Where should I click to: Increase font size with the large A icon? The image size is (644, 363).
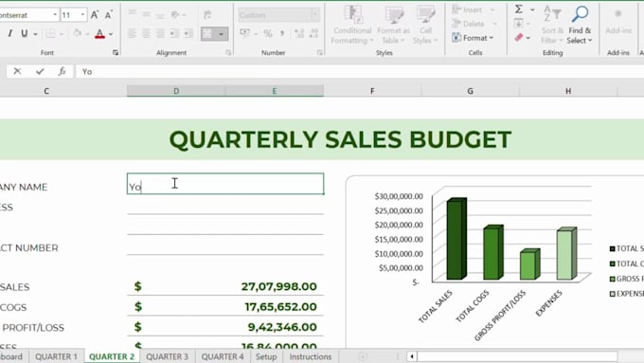[x=95, y=15]
